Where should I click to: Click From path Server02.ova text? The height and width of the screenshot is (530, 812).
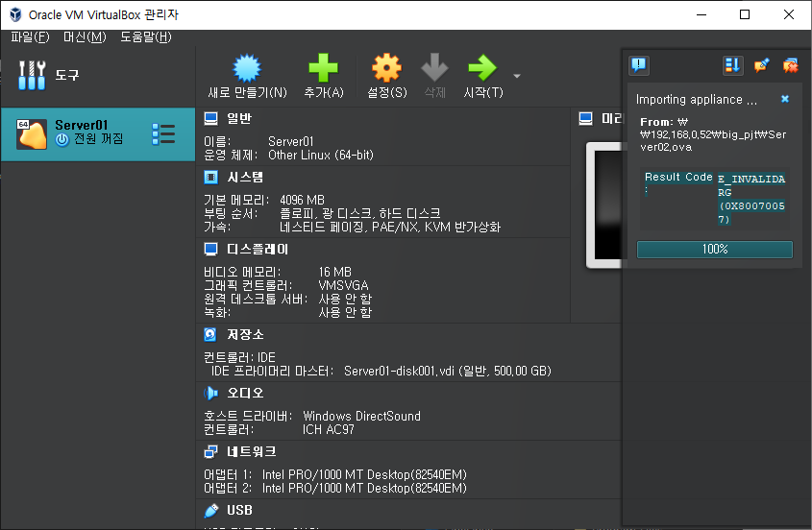(713, 134)
